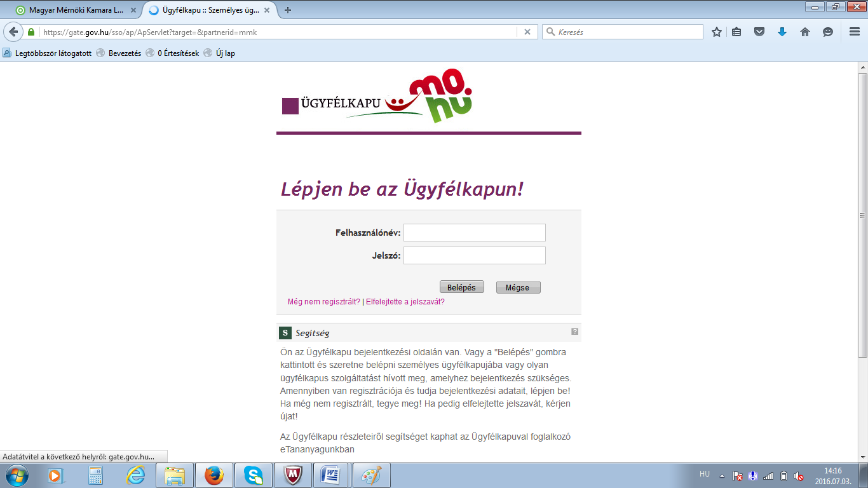This screenshot has height=488, width=868.
Task: Click the Belépés login button
Action: [x=462, y=287]
